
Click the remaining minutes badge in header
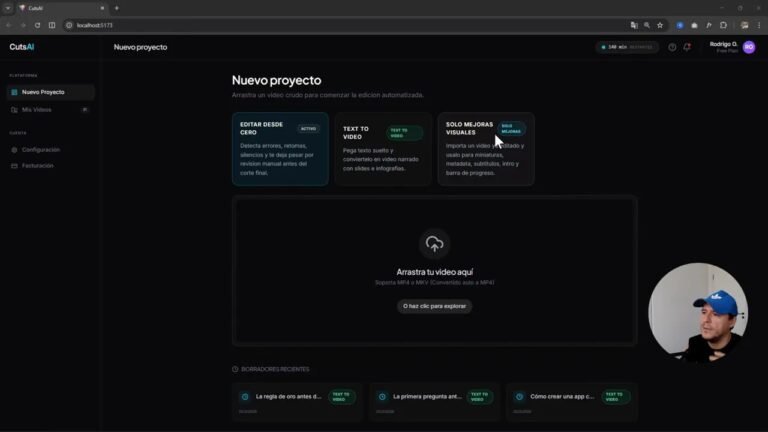tap(627, 47)
